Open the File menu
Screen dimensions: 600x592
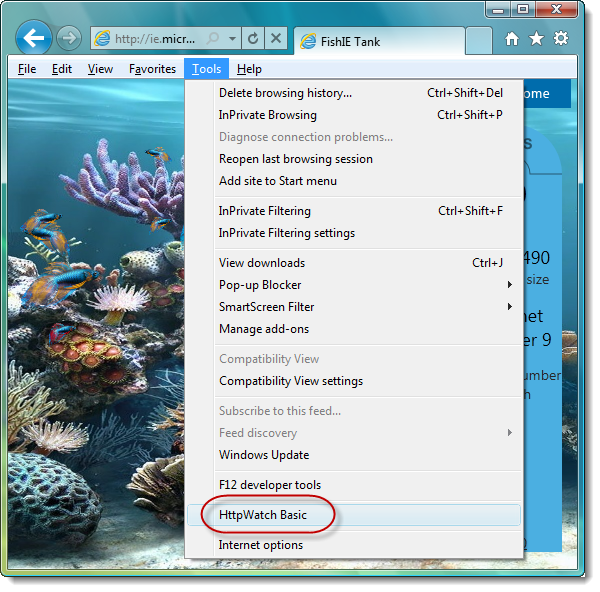(27, 69)
